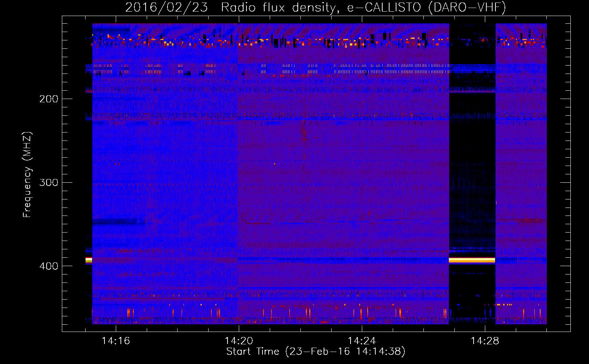Click the 14:24 time tick label

(x=362, y=341)
